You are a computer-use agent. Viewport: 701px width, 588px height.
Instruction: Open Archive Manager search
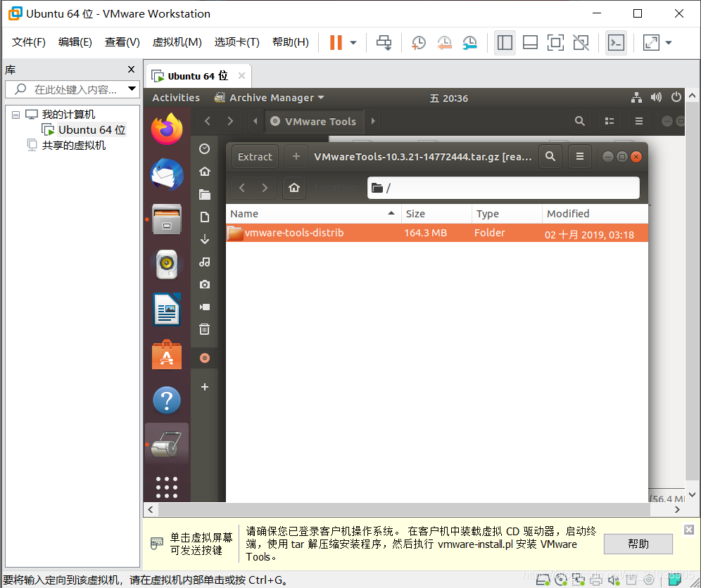pos(550,156)
